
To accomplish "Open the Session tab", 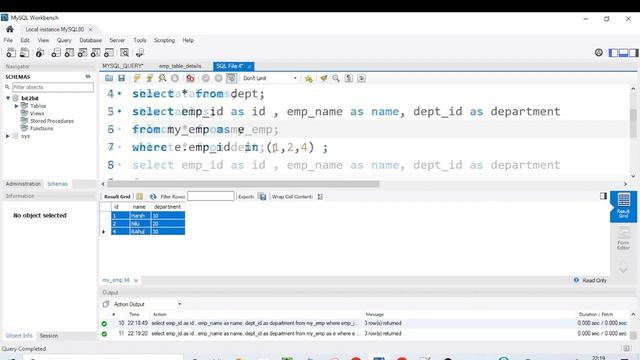I will point(49,336).
